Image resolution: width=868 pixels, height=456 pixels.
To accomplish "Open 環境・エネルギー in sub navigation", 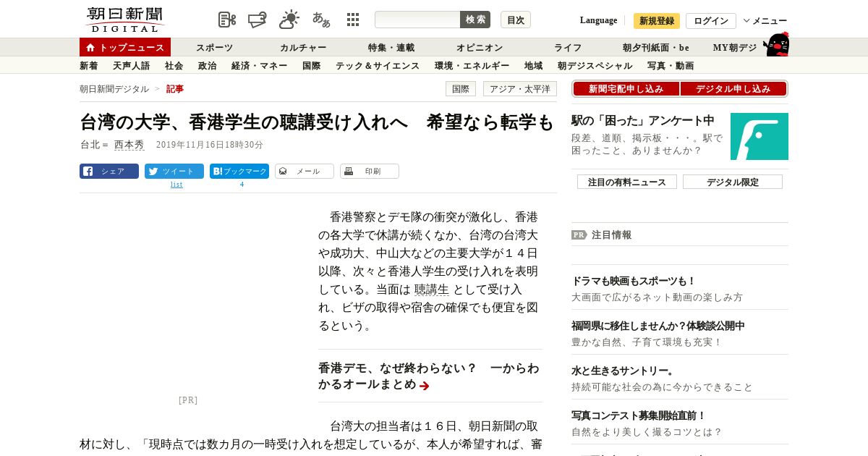I will point(472,66).
